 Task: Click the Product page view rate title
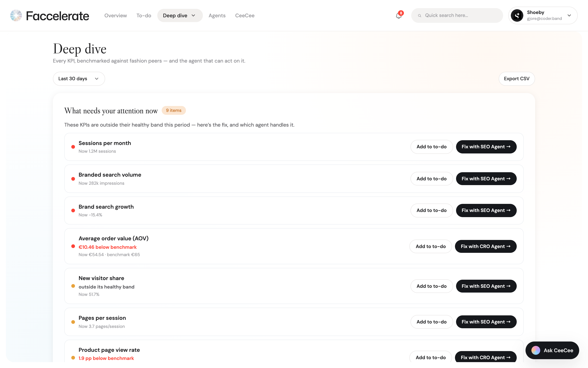pos(109,350)
